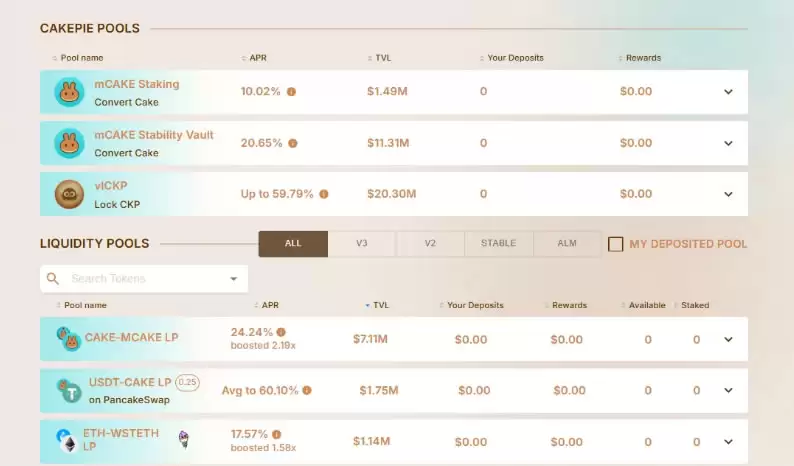
Task: Expand the mCAKE Staking pool row
Action: (x=728, y=92)
